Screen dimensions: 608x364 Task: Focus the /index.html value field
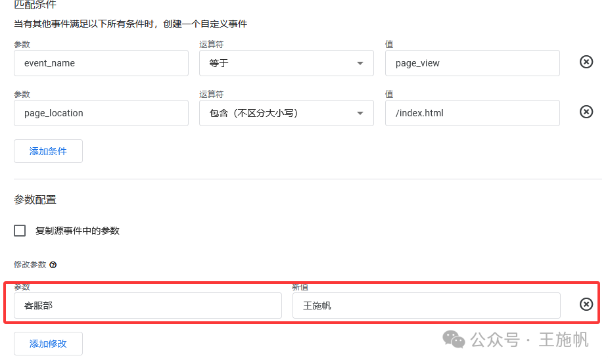click(473, 113)
